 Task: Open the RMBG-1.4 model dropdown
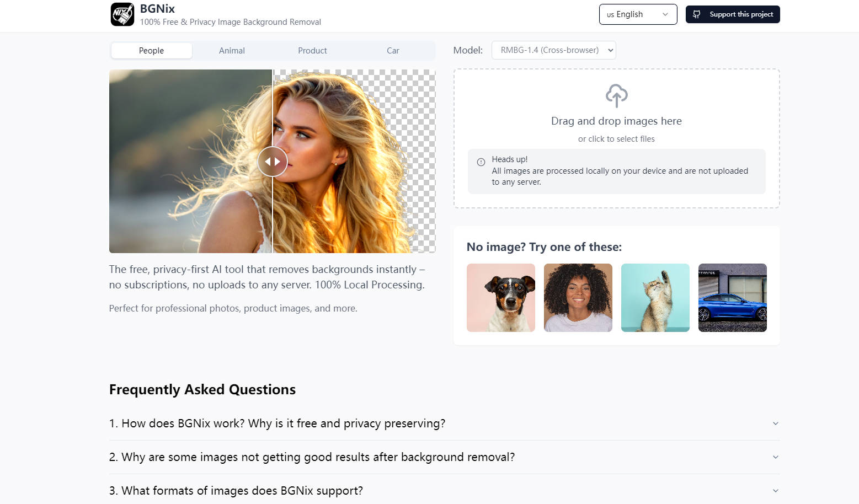(x=553, y=50)
